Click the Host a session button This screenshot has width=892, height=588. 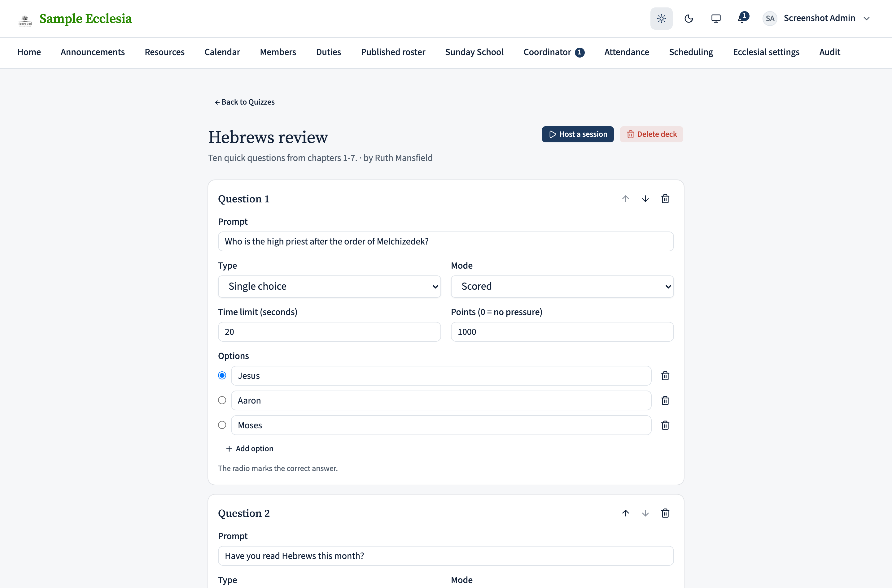(578, 134)
